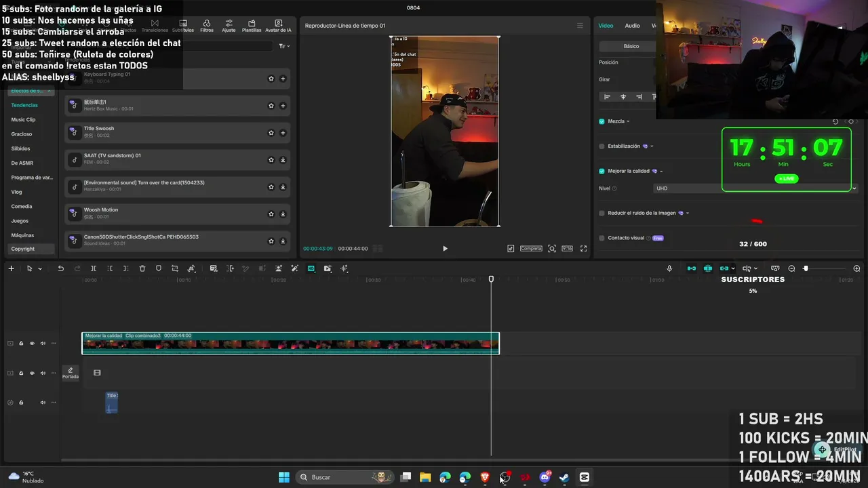Open the Filtros tab
This screenshot has width=868, height=488.
[x=207, y=26]
